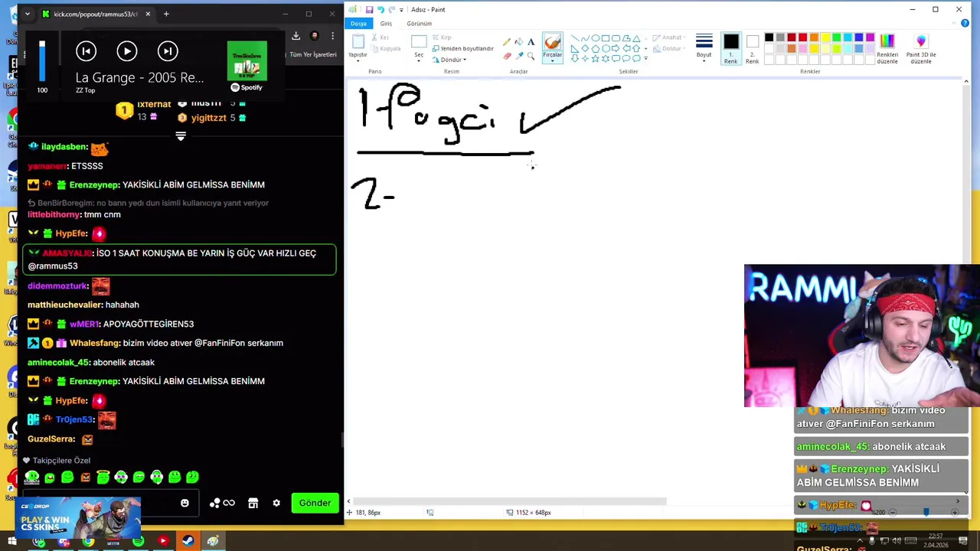Choose the Triangle shape in Şekiller gallery

tap(635, 38)
